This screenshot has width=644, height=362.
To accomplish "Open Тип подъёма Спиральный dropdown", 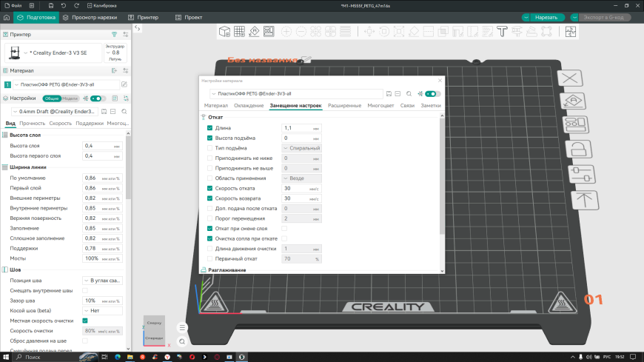I will 301,148.
